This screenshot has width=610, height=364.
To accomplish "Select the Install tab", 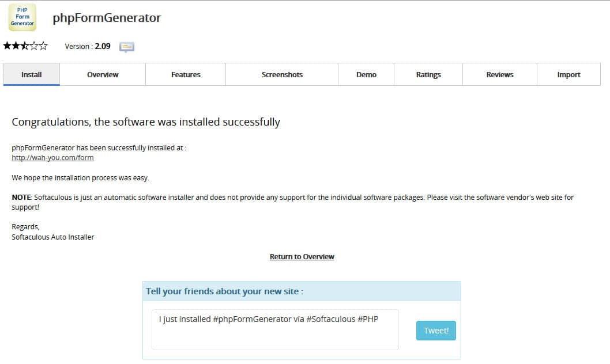I will (x=32, y=75).
